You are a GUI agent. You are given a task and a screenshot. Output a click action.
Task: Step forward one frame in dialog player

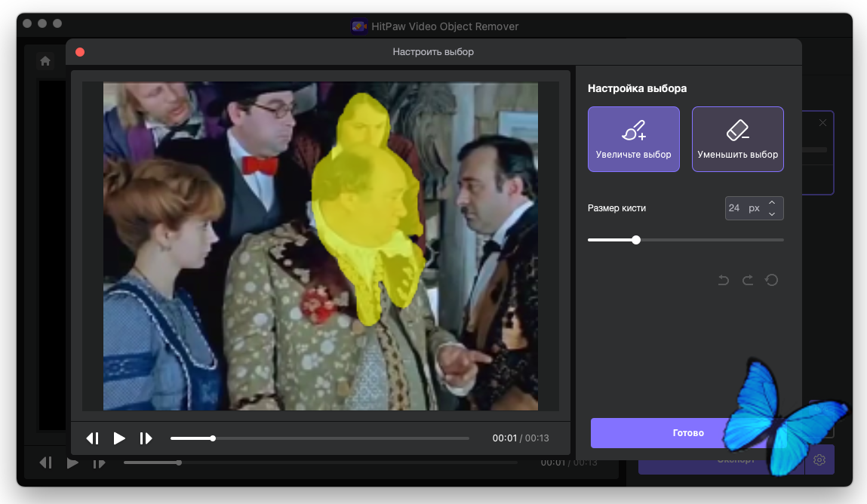pos(146,438)
